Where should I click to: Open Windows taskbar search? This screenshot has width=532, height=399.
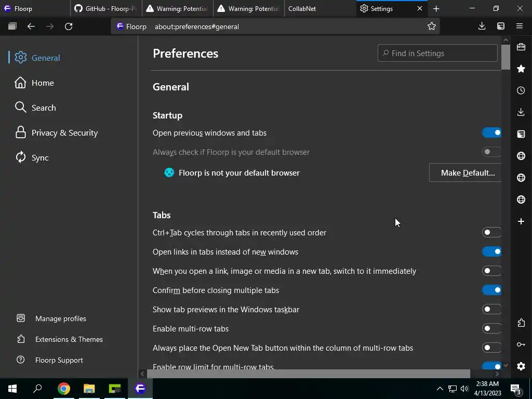click(x=37, y=389)
